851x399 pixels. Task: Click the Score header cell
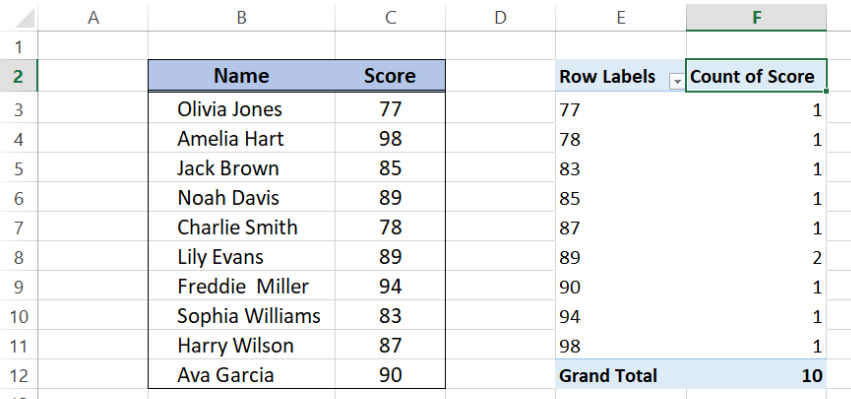[390, 75]
